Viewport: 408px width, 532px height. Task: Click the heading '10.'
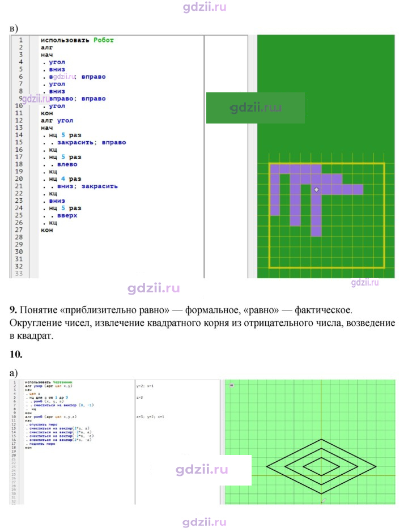coord(16,354)
